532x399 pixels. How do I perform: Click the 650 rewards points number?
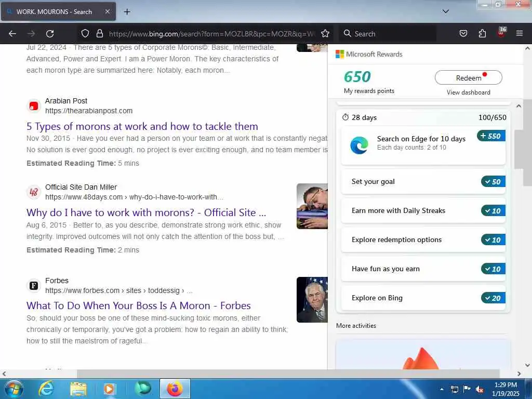point(357,77)
